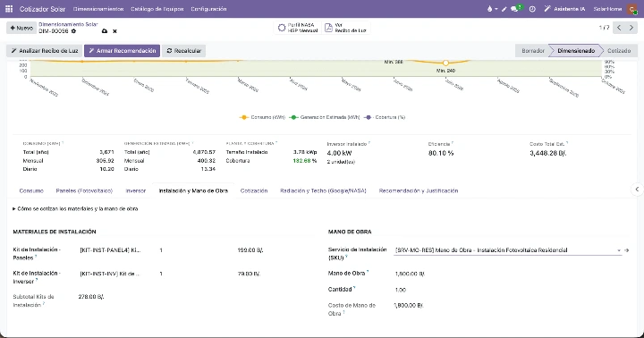The image size is (644, 338).
Task: Click the inverter kit price 79.00 B/.
Action: coord(249,274)
